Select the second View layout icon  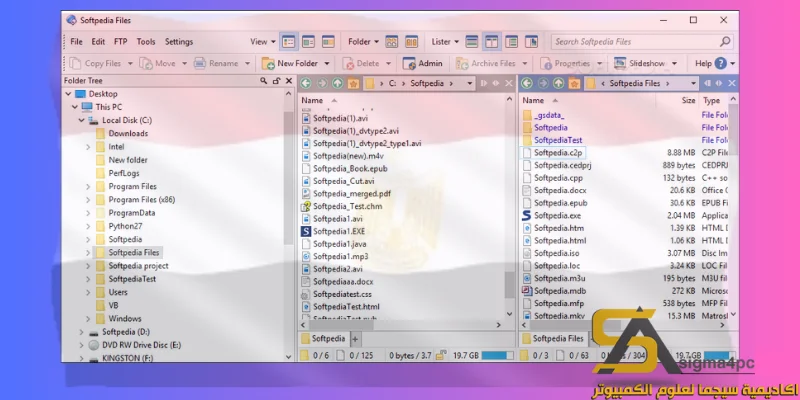pyautogui.click(x=308, y=42)
